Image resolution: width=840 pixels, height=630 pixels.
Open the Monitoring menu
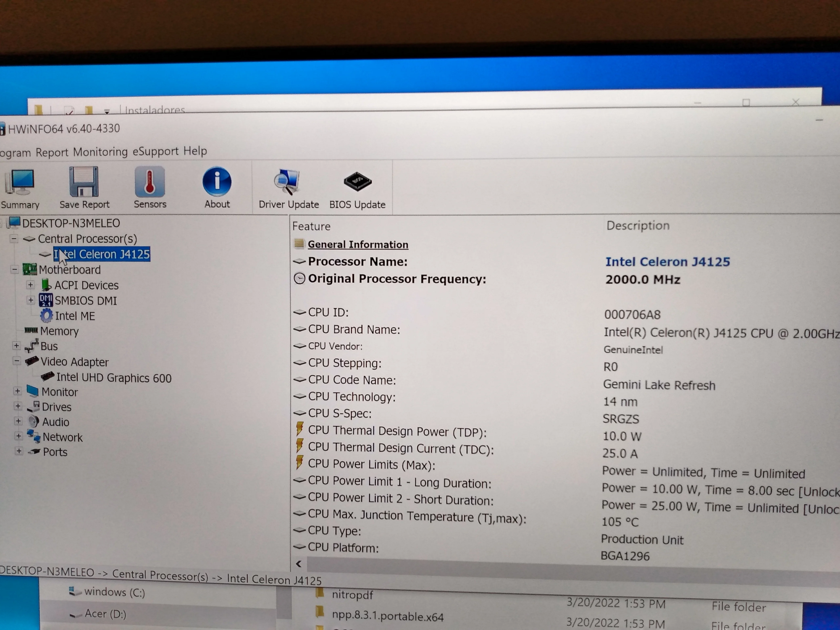pyautogui.click(x=100, y=152)
